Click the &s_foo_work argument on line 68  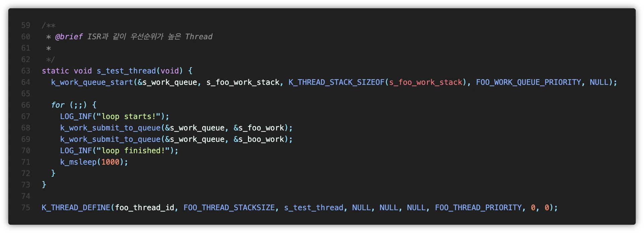(x=259, y=128)
